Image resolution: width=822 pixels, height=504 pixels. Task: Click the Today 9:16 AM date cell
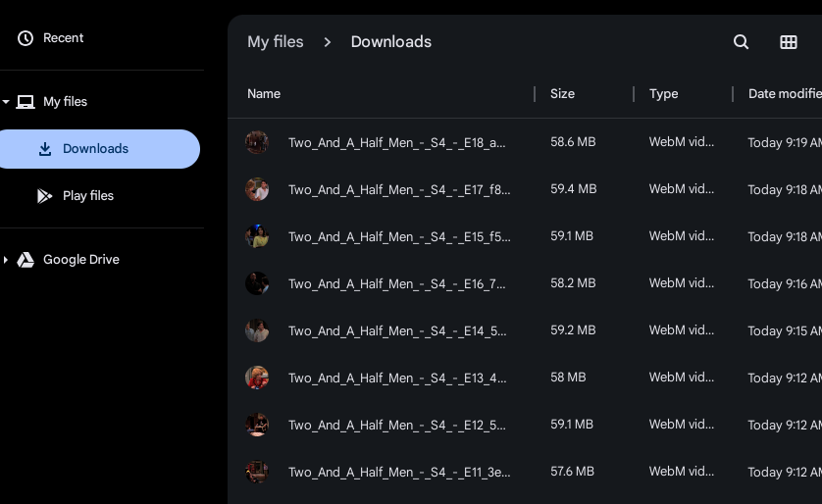tap(785, 284)
